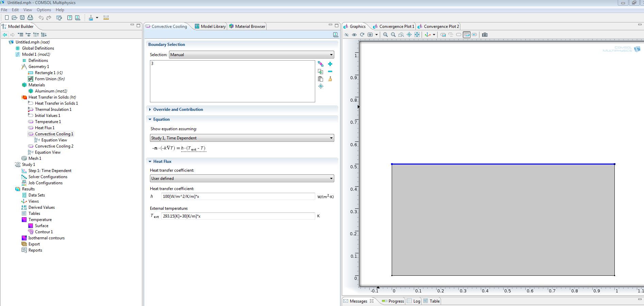Select Step 1: Time Dependent node
Viewport: 644px width, 306px height.
[x=50, y=171]
